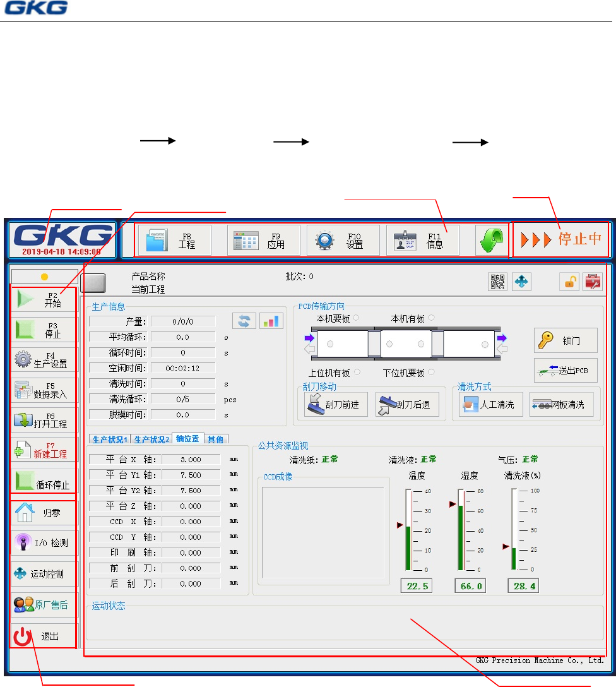Image resolution: width=616 pixels, height=687 pixels.
Task: Start production with F2 开始
Action: (44, 299)
